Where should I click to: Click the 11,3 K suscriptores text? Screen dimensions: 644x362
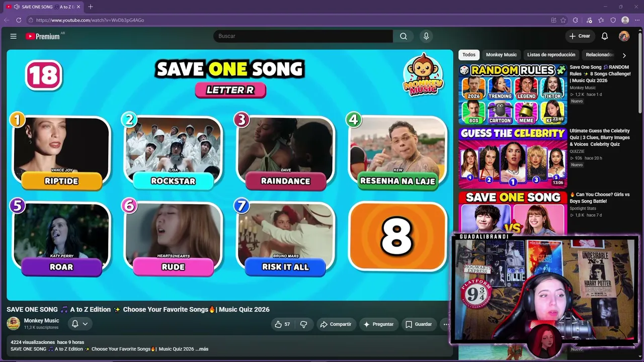tap(41, 328)
